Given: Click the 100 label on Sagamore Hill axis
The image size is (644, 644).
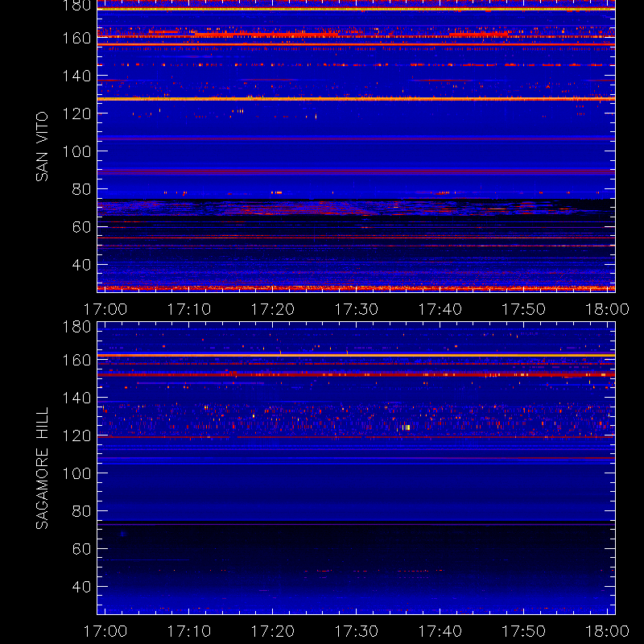Looking at the screenshot, I should point(76,473).
